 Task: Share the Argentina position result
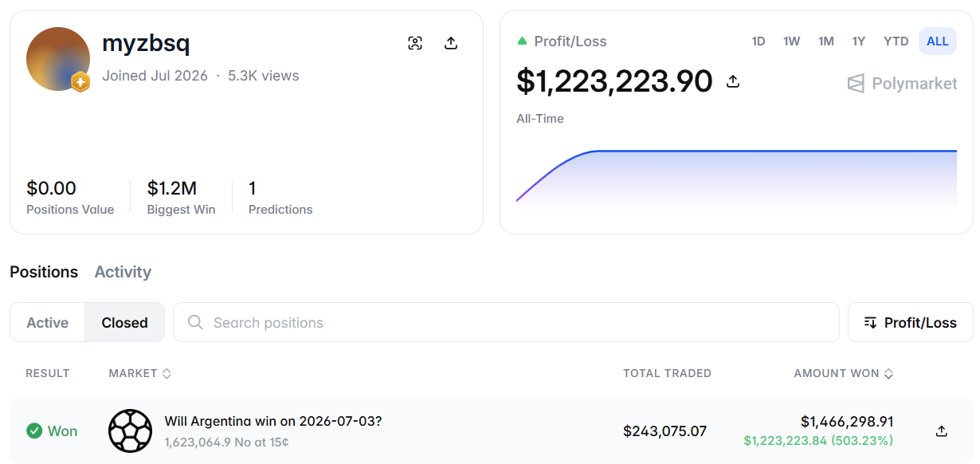(942, 431)
